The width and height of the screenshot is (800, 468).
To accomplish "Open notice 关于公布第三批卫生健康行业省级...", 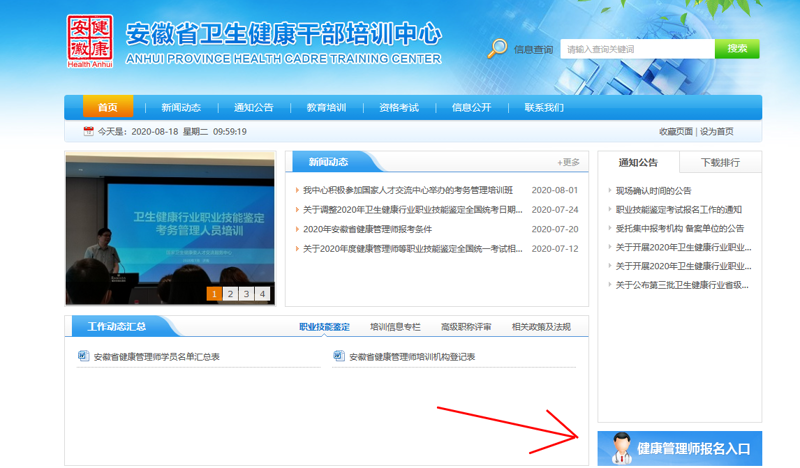I will pos(682,285).
